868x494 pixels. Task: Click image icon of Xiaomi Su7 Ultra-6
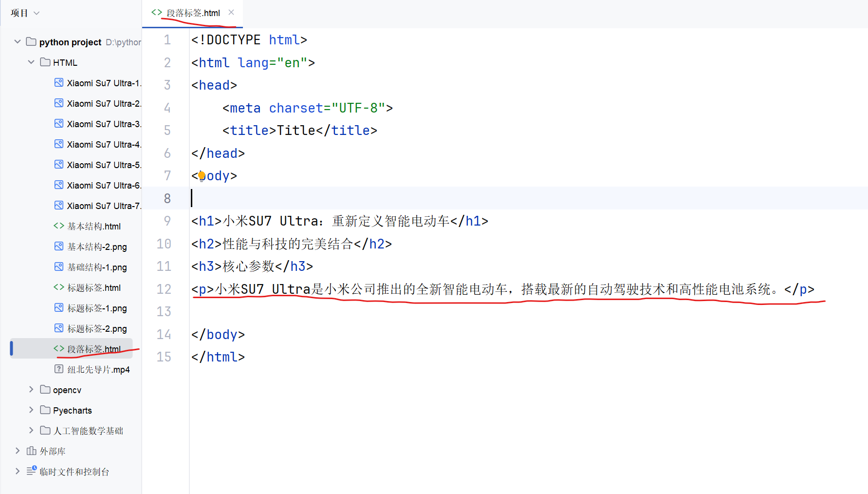59,185
